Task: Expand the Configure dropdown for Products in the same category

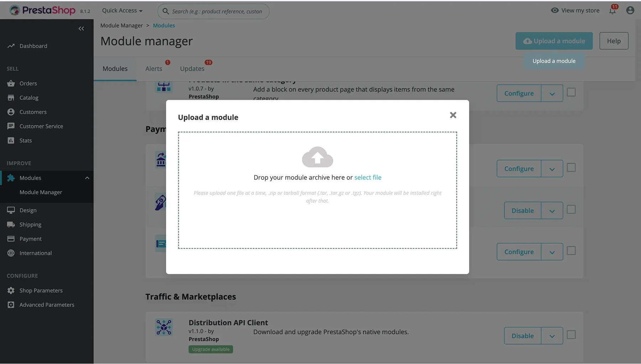Action: pos(552,93)
